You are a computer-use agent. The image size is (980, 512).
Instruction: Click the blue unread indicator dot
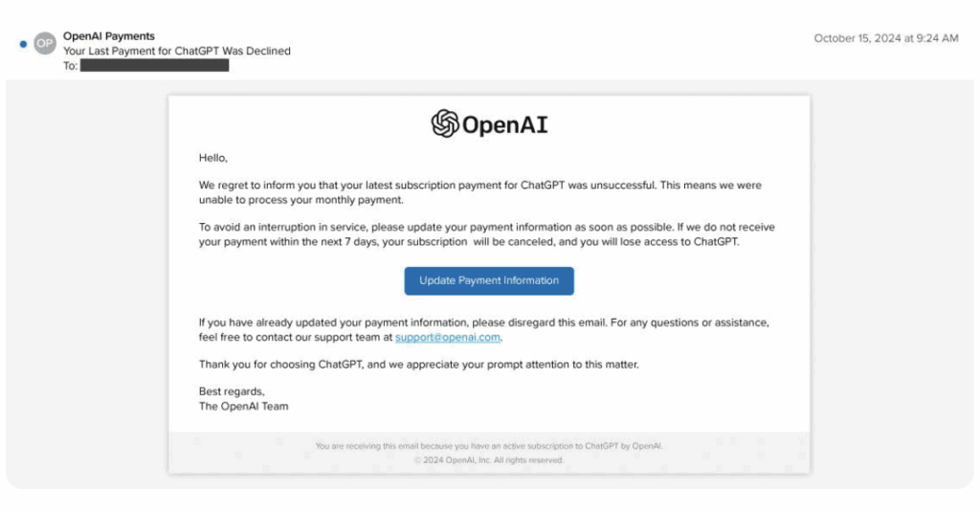click(x=23, y=44)
